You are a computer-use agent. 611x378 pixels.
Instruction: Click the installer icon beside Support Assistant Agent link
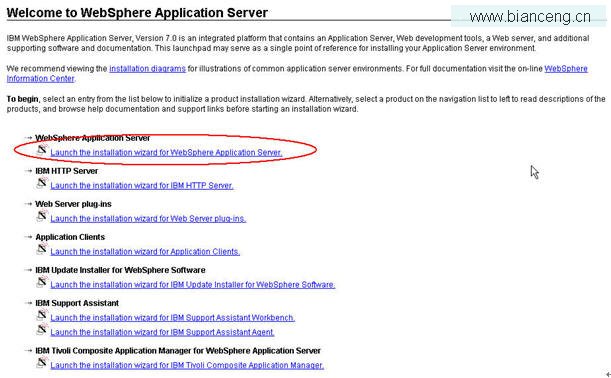[42, 330]
